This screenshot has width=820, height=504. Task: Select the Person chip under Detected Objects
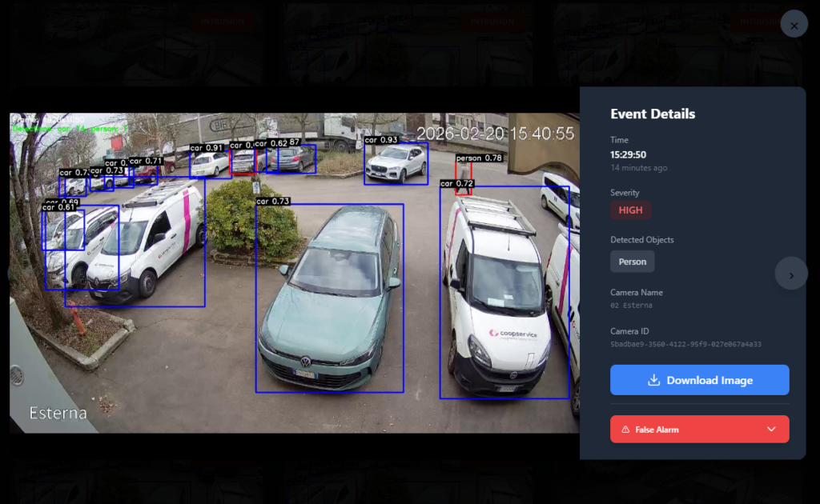[632, 261]
